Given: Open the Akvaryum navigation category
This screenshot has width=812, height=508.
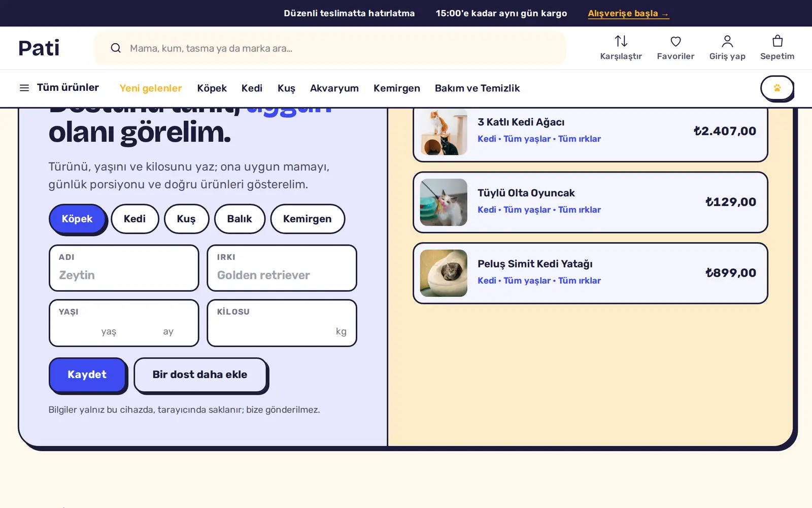Looking at the screenshot, I should coord(334,88).
